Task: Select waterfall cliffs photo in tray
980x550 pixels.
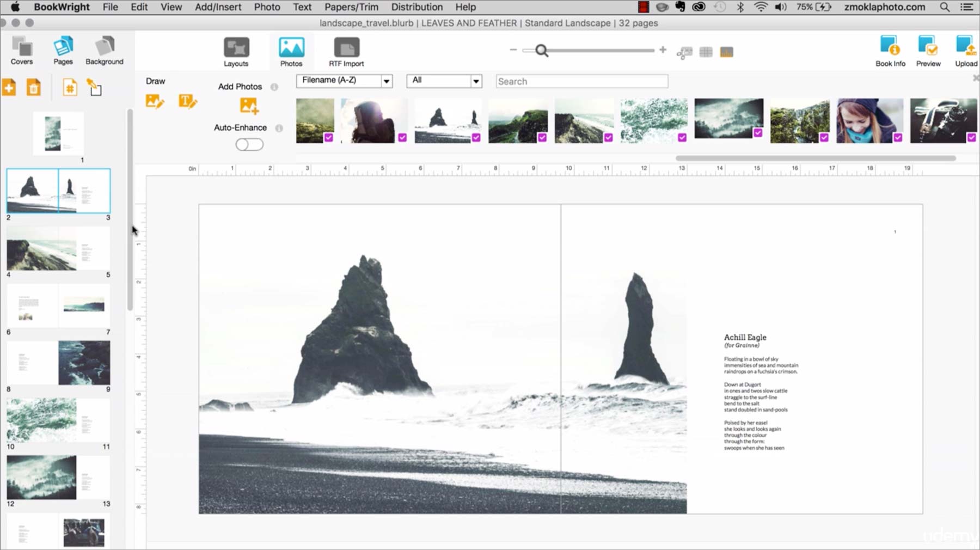Action: (x=799, y=121)
